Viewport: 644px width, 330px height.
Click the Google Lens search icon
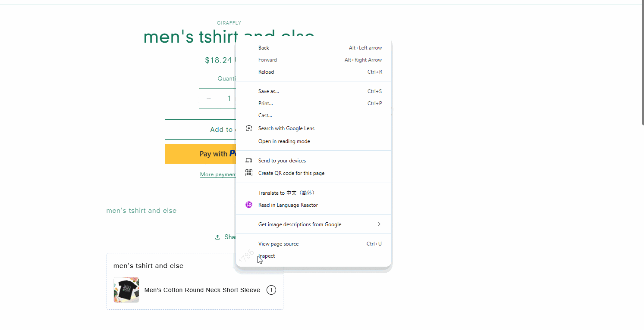pos(249,128)
